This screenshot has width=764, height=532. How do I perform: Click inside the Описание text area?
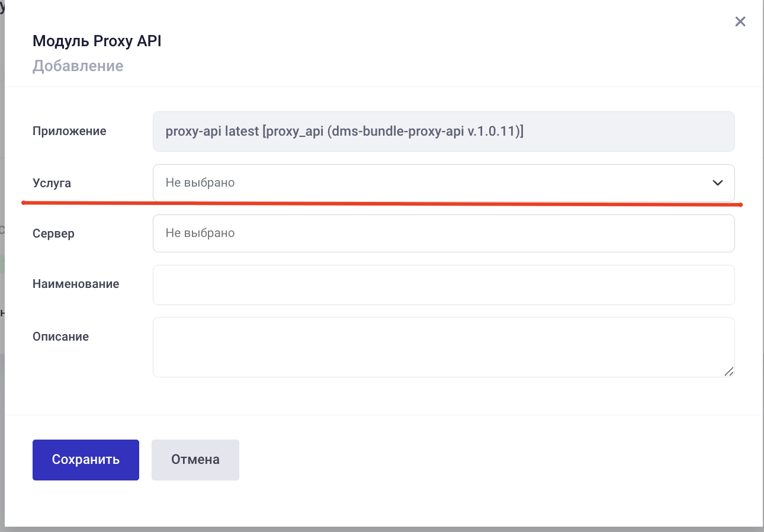click(444, 347)
